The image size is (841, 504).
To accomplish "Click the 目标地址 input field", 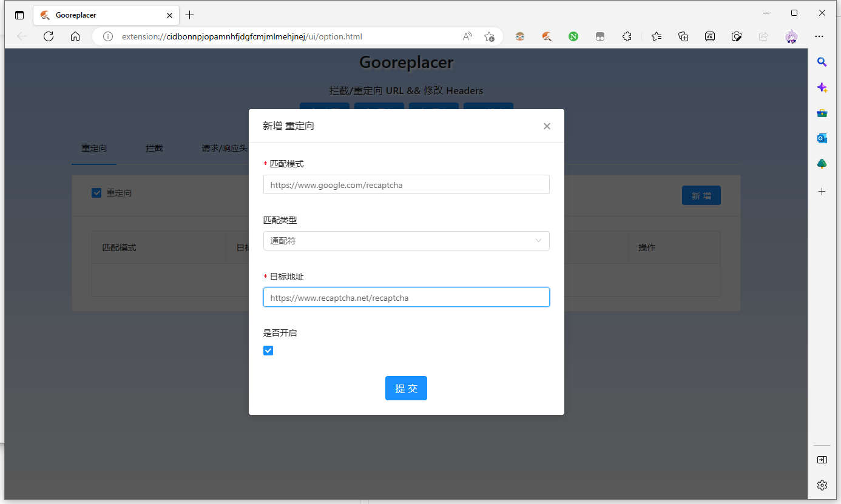I will click(406, 298).
